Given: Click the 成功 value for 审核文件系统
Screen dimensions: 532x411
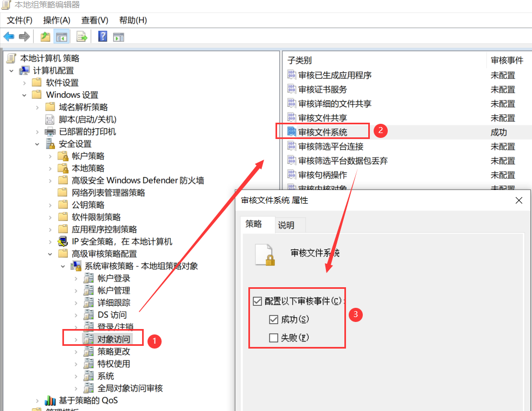Looking at the screenshot, I should (499, 132).
